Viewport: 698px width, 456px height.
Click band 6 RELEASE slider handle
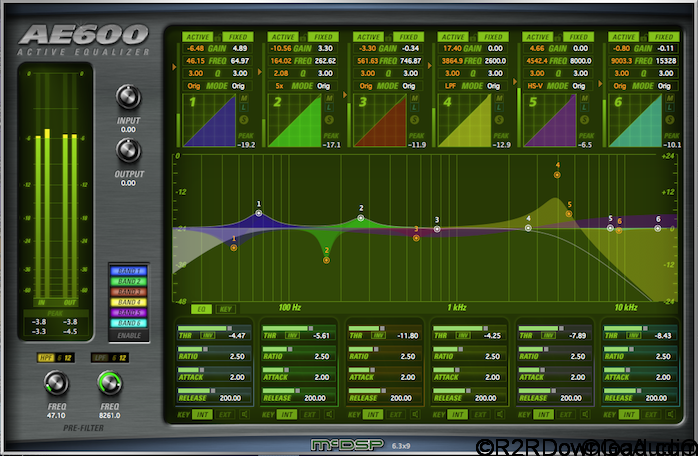[639, 391]
